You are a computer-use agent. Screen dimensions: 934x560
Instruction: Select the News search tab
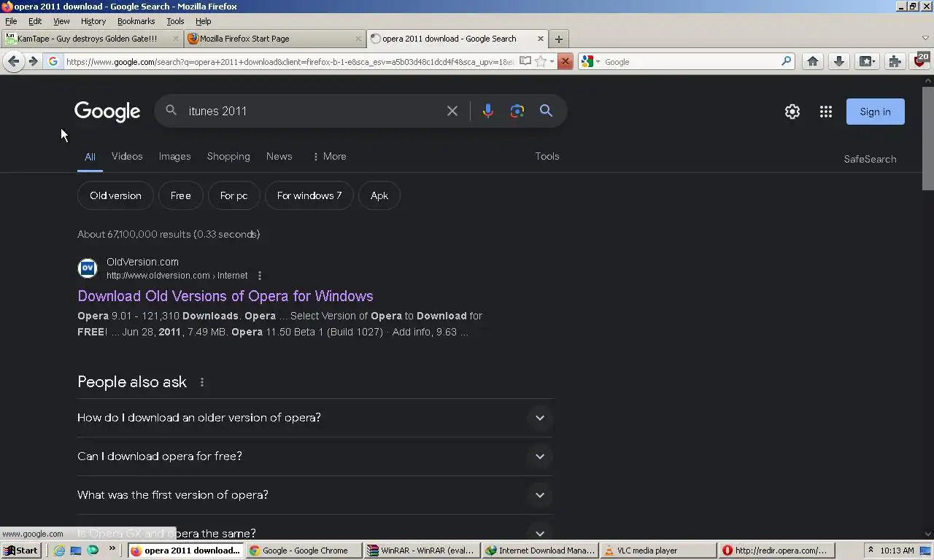point(279,156)
